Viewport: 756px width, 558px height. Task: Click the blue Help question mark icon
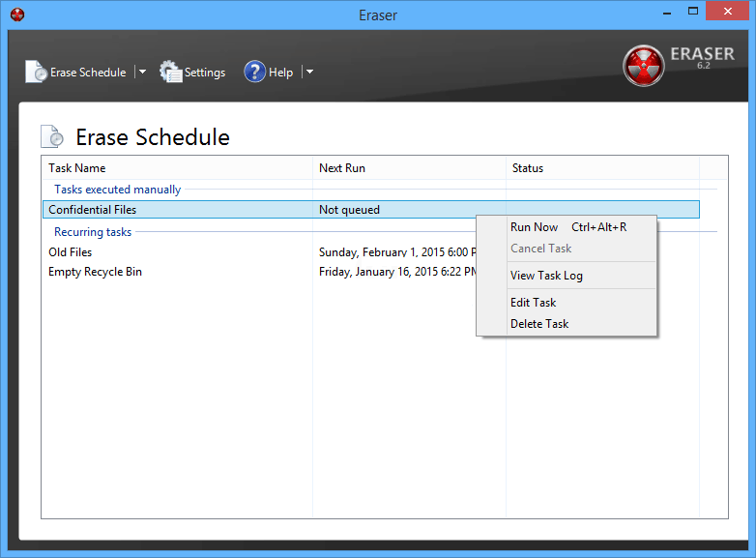coord(254,72)
